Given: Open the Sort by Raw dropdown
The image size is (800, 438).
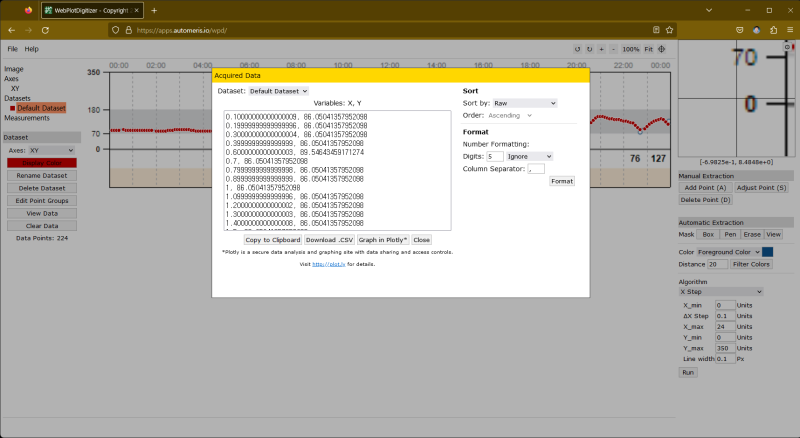Looking at the screenshot, I should click(523, 103).
